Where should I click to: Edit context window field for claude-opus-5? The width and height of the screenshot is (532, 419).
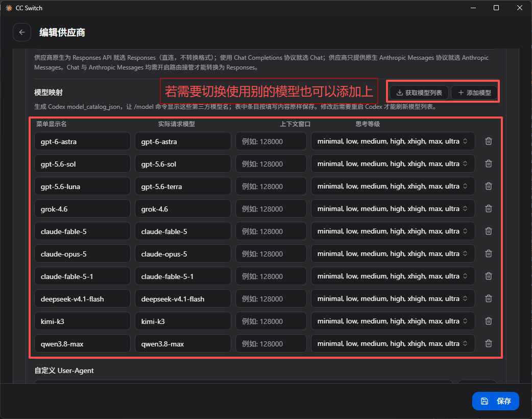coord(271,253)
